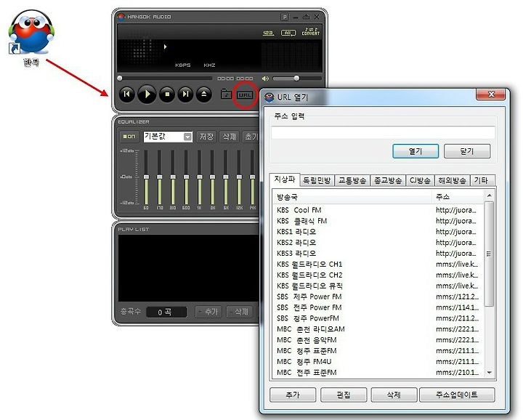Select the KBS1 라디오 row
Screen dimensions: 523x420
point(378,232)
